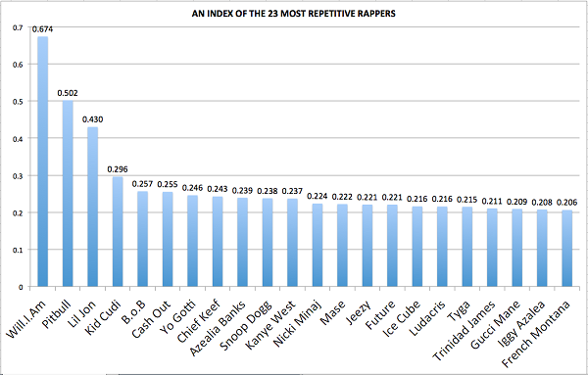Select the Azealia Banks bar
The height and width of the screenshot is (375, 588).
point(243,243)
